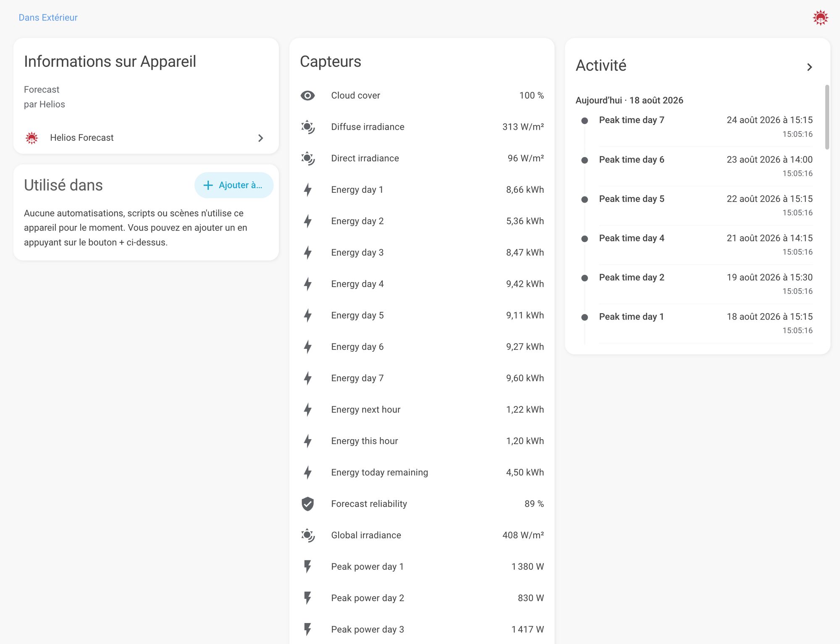The image size is (840, 644).
Task: Click the Energy today remaining lightning icon
Action: point(308,473)
